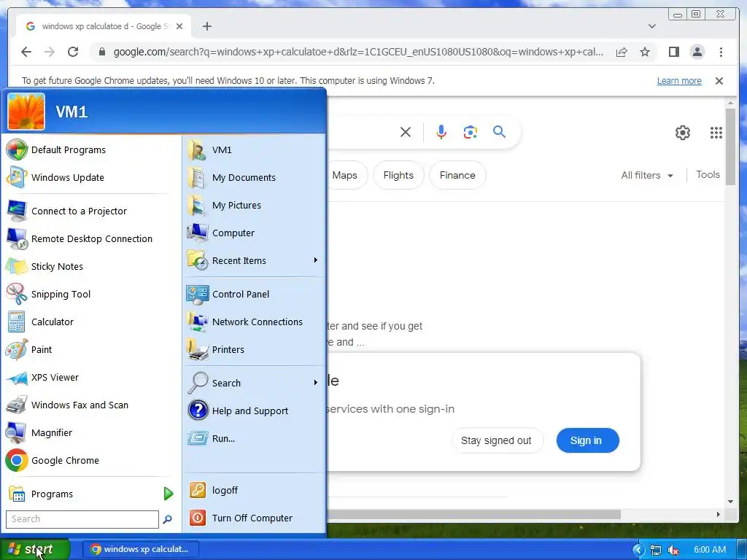Click the muted volume tray icon
Viewport: 747px width, 560px height.
pos(673,550)
